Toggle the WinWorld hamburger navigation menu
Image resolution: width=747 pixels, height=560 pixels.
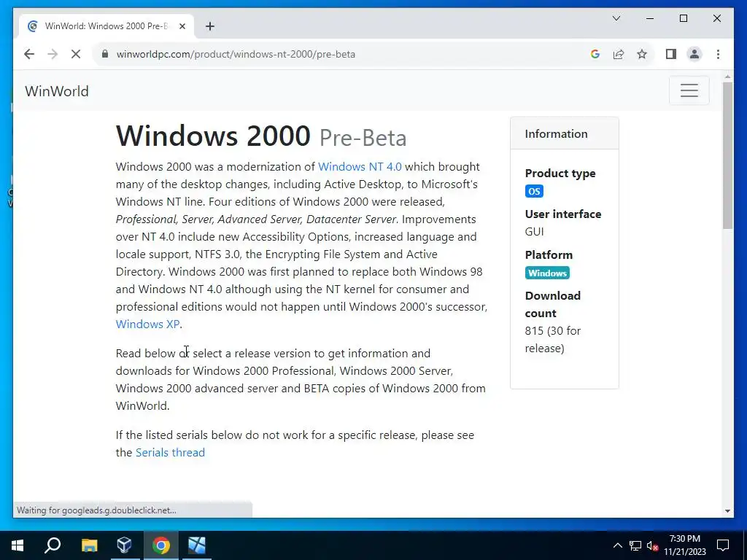point(689,90)
